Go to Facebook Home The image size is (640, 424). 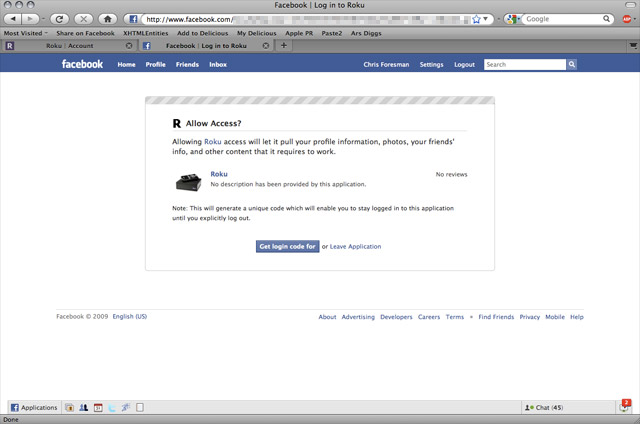coord(127,64)
